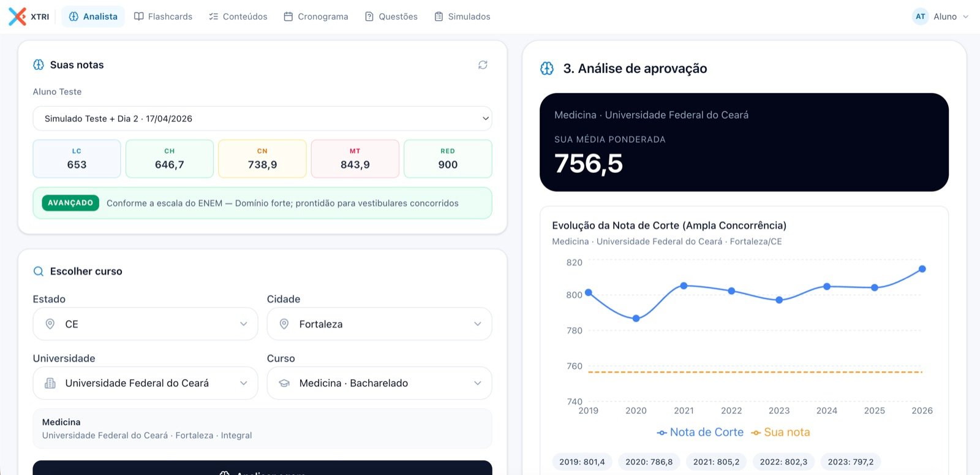Image resolution: width=980 pixels, height=475 pixels.
Task: Click the brain icon beside Análise de aprovação
Action: (x=547, y=69)
